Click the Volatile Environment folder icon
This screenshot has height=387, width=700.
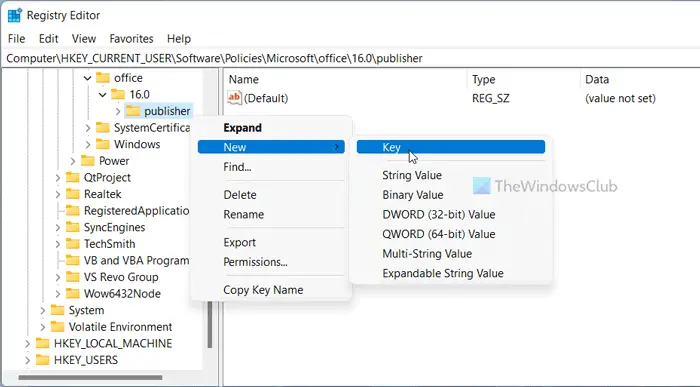click(57, 327)
